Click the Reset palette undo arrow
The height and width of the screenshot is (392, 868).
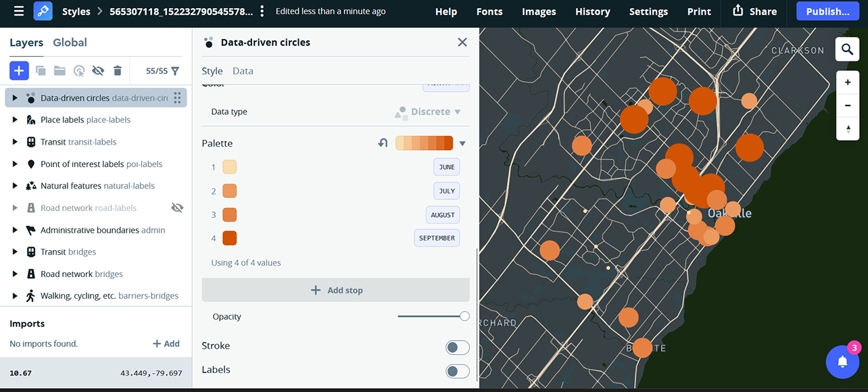pos(382,143)
